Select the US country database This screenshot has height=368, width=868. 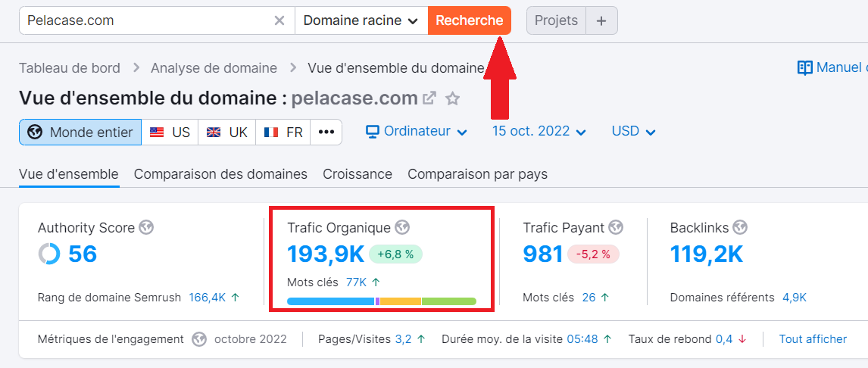[170, 133]
